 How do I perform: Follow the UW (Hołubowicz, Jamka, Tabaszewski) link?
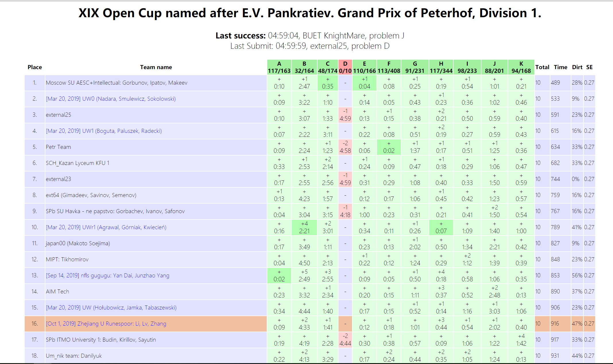pos(111,307)
